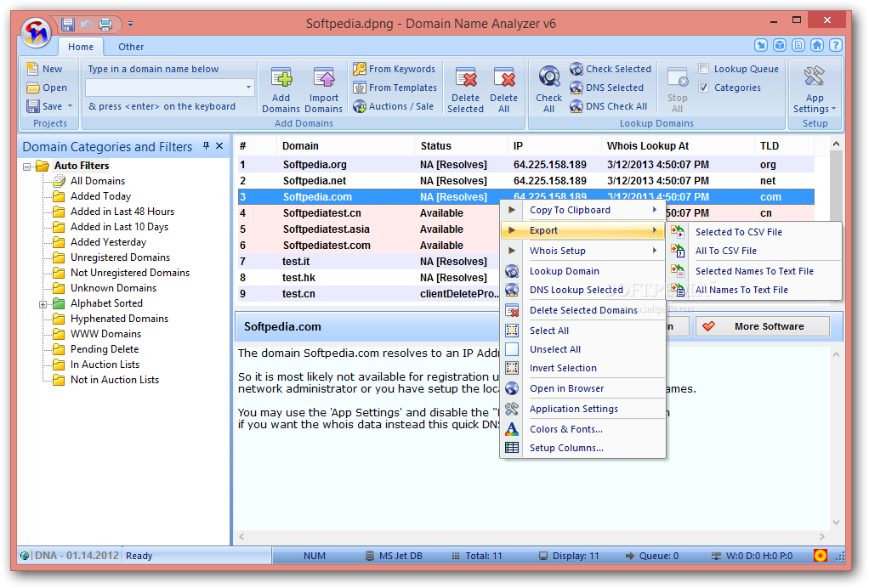This screenshot has width=869, height=588.
Task: Select the Softpedia.org domain row
Action: 526,165
